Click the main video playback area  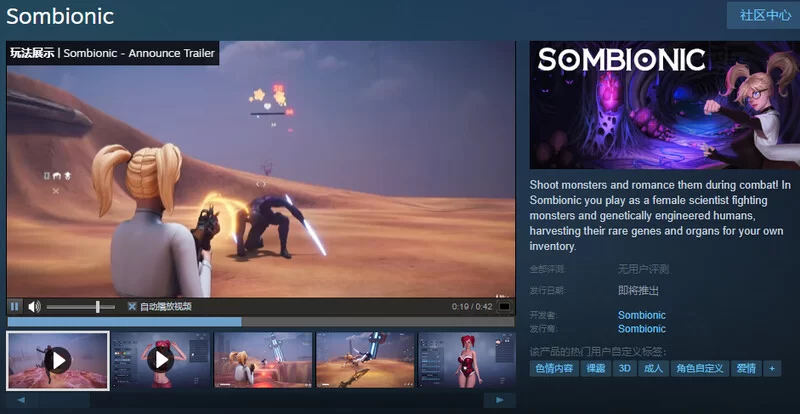tap(261, 169)
